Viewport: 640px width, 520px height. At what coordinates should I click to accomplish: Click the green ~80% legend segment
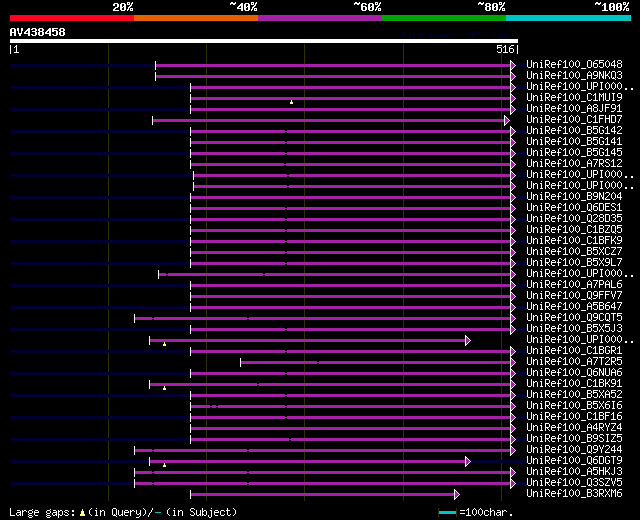click(x=444, y=18)
